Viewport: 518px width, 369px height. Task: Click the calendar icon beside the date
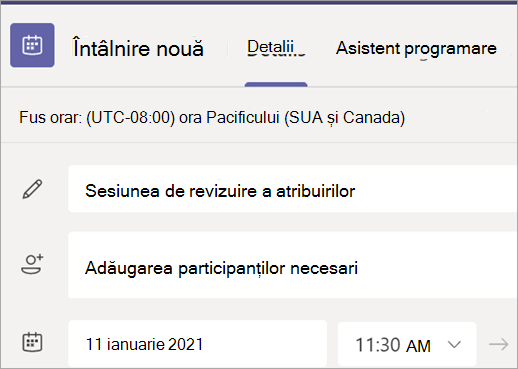click(x=32, y=342)
